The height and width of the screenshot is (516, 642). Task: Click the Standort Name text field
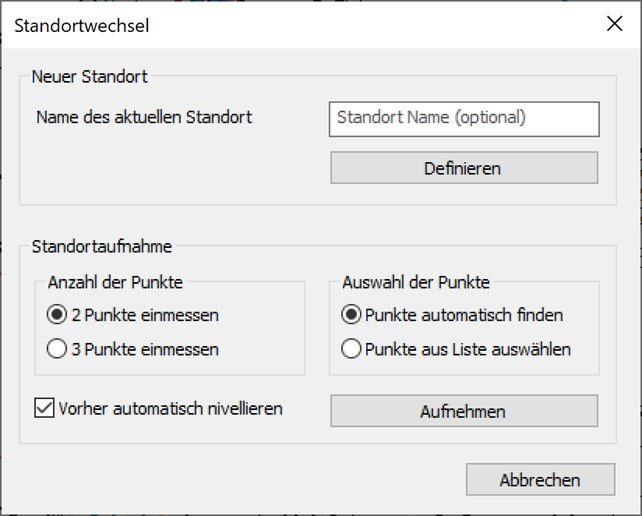464,118
